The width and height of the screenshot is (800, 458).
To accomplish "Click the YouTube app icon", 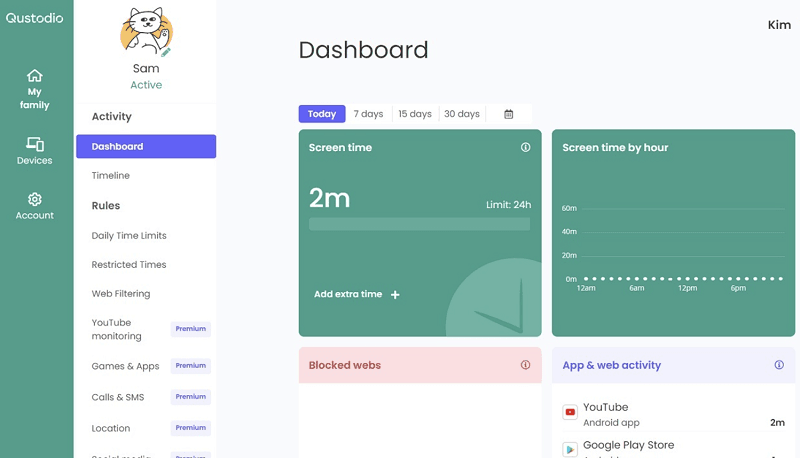I will (x=570, y=412).
